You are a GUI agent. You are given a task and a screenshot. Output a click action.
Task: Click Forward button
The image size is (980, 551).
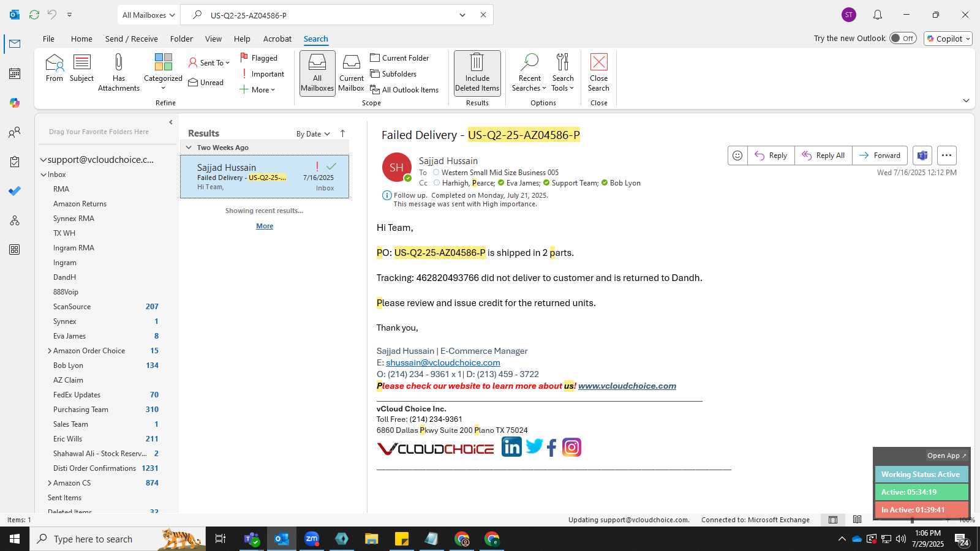[880, 156]
